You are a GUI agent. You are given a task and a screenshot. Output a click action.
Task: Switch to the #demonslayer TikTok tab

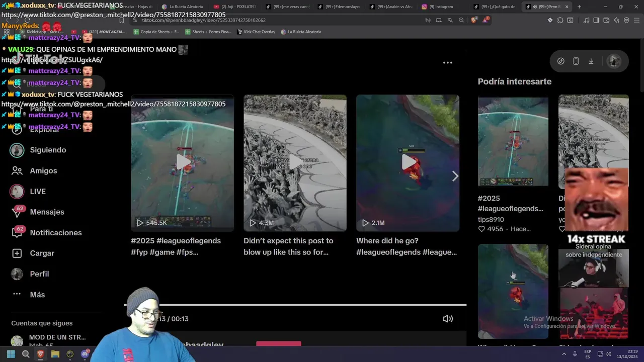339,7
